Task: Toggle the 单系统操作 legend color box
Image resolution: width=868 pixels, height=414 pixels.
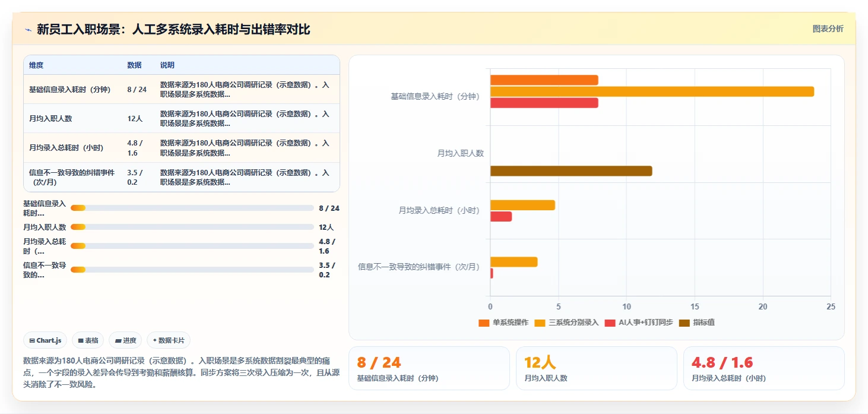Action: [x=483, y=323]
